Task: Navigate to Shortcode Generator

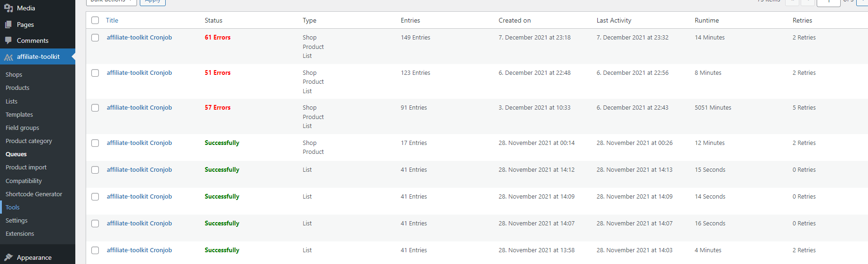Action: coord(34,194)
